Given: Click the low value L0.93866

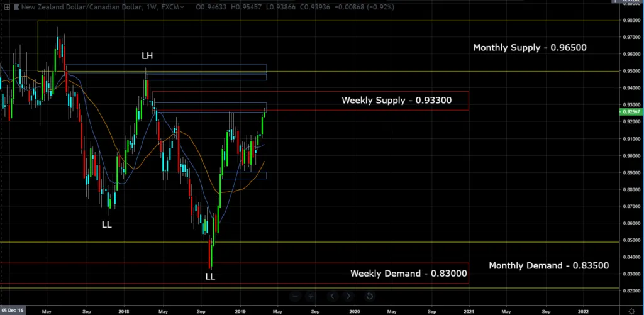Looking at the screenshot, I should pos(282,7).
